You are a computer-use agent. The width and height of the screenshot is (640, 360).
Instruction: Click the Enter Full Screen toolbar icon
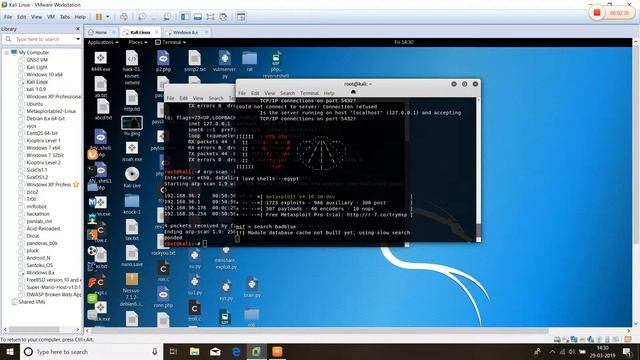point(210,17)
